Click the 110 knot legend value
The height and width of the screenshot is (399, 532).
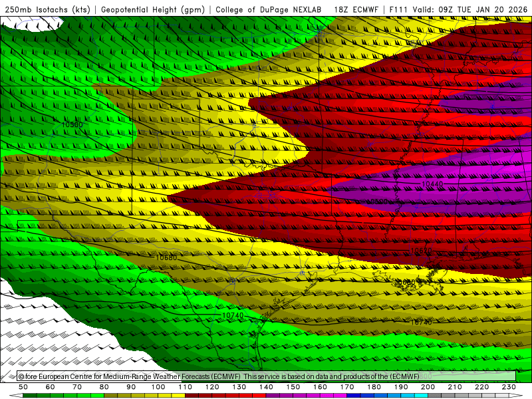click(x=185, y=387)
